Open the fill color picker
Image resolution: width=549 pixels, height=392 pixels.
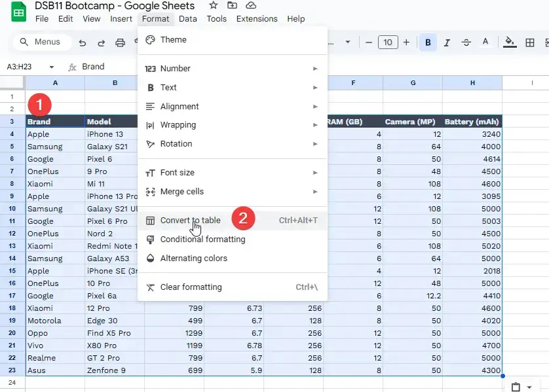point(510,42)
